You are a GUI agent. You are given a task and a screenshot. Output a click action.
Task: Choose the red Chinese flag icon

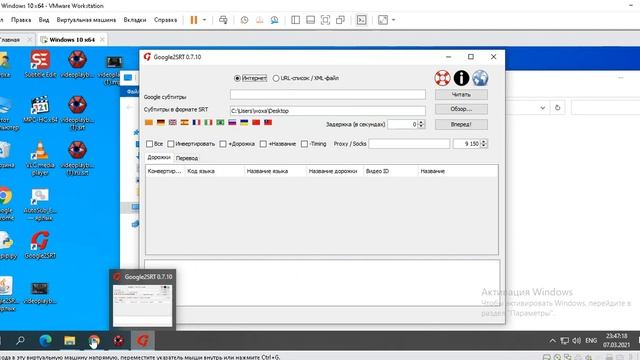click(256, 122)
